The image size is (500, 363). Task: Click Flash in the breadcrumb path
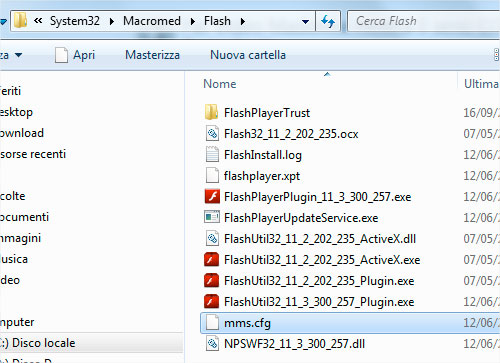click(x=217, y=21)
